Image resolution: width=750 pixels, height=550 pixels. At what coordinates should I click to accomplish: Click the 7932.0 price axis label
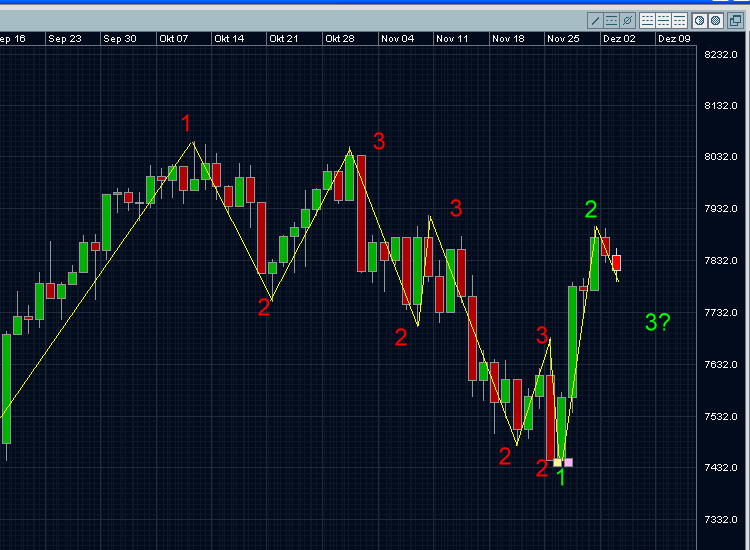[x=721, y=209]
